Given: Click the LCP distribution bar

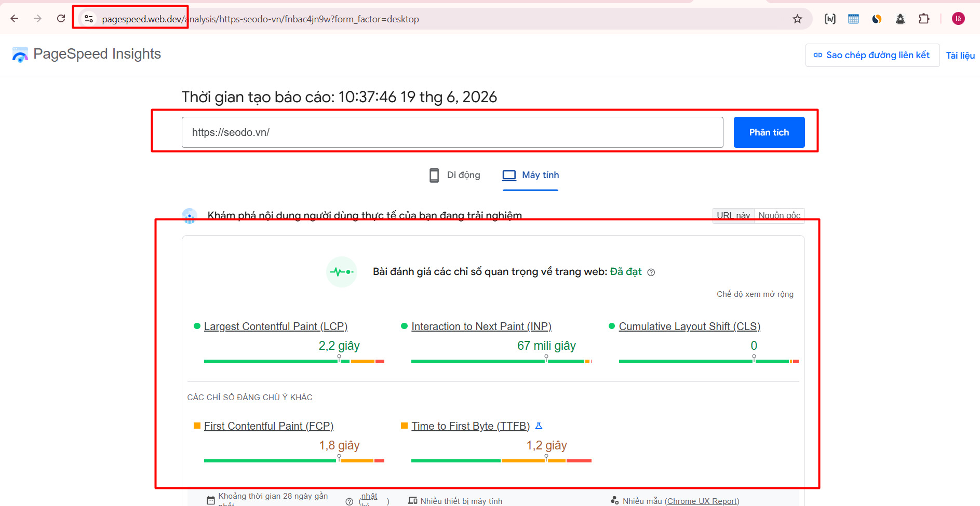Looking at the screenshot, I should pyautogui.click(x=294, y=361).
